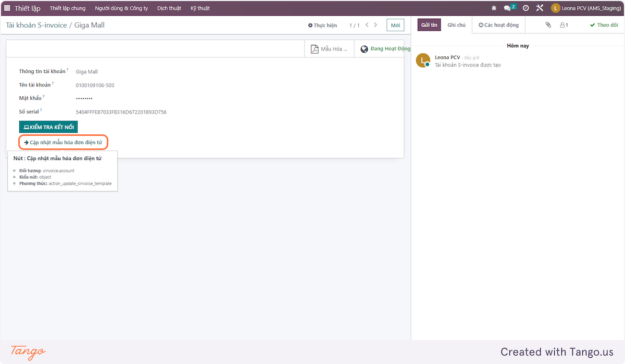Click the wrench tools icon
Viewport: 625px width, 364px height.
(x=540, y=8)
